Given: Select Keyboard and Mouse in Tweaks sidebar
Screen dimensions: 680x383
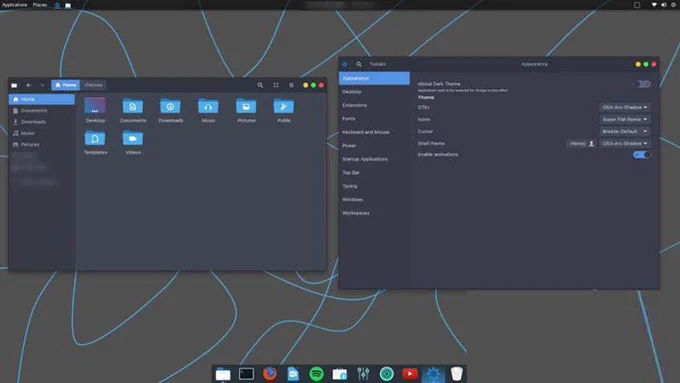Looking at the screenshot, I should [374, 132].
